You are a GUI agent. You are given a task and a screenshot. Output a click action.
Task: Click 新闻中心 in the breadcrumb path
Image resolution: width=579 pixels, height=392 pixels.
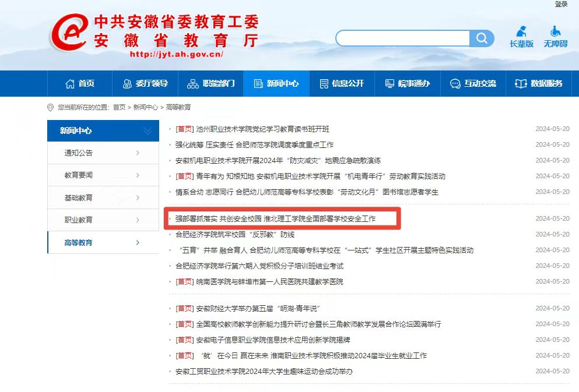[145, 107]
